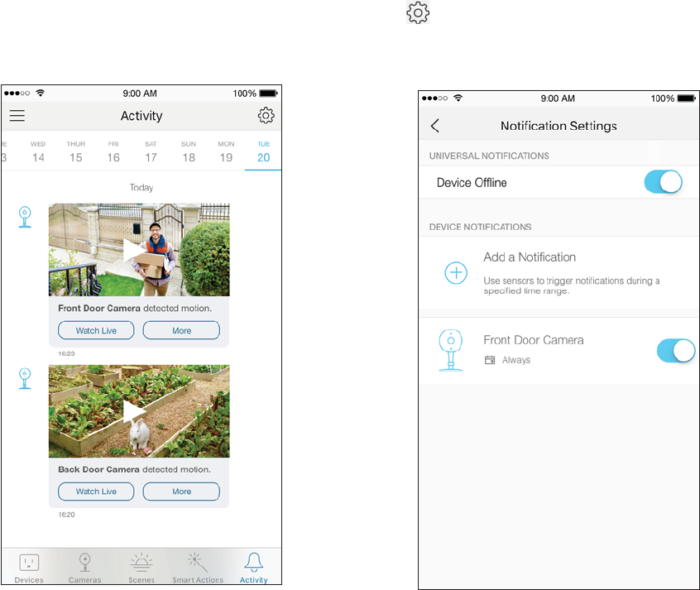
Task: Watch Live for Front Door Camera
Action: click(96, 330)
